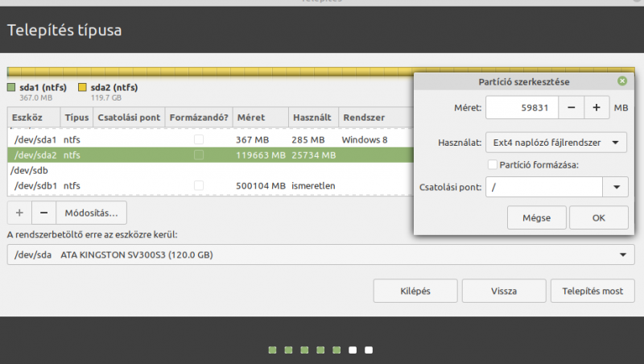Click the Telepítés most button
This screenshot has height=364, width=644.
coord(592,291)
